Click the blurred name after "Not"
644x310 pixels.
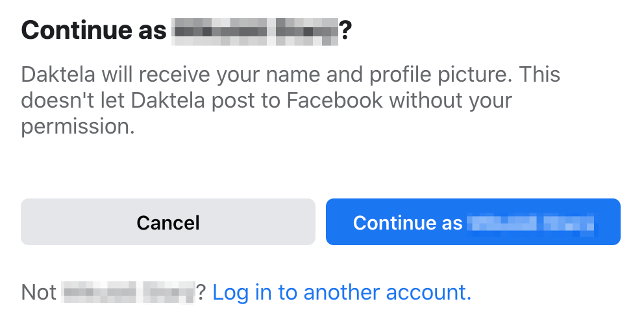pyautogui.click(x=128, y=292)
